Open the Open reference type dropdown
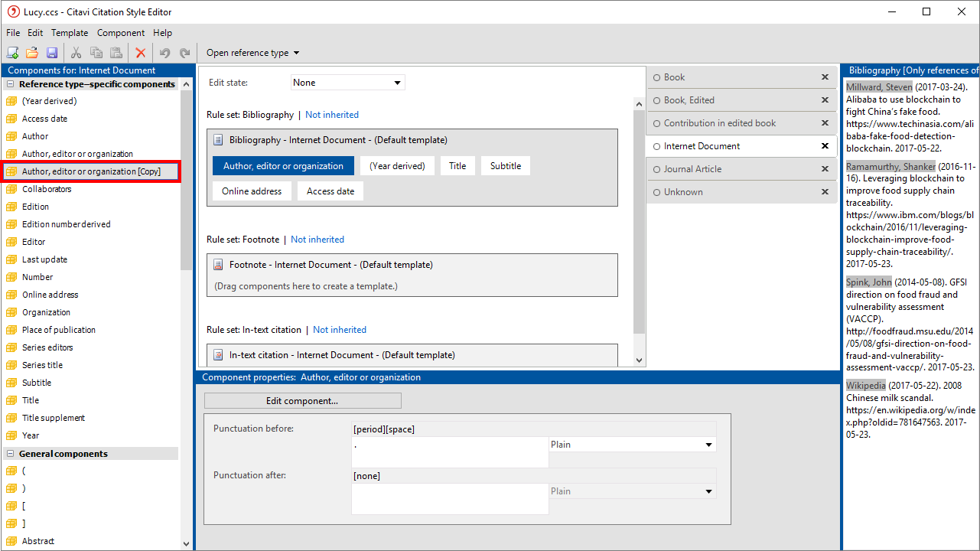 tap(252, 53)
